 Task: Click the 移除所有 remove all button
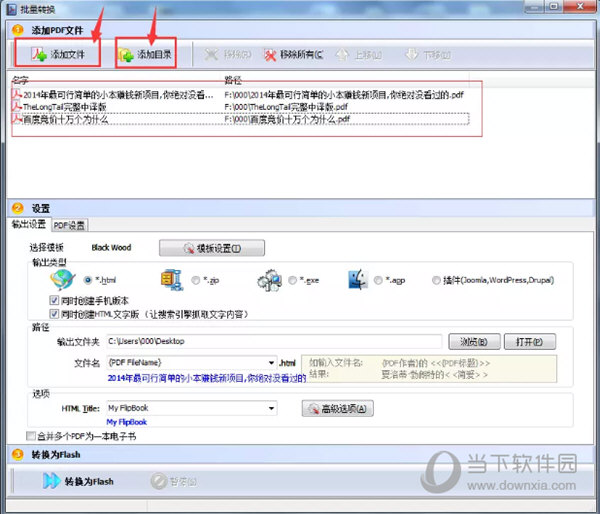coord(293,55)
